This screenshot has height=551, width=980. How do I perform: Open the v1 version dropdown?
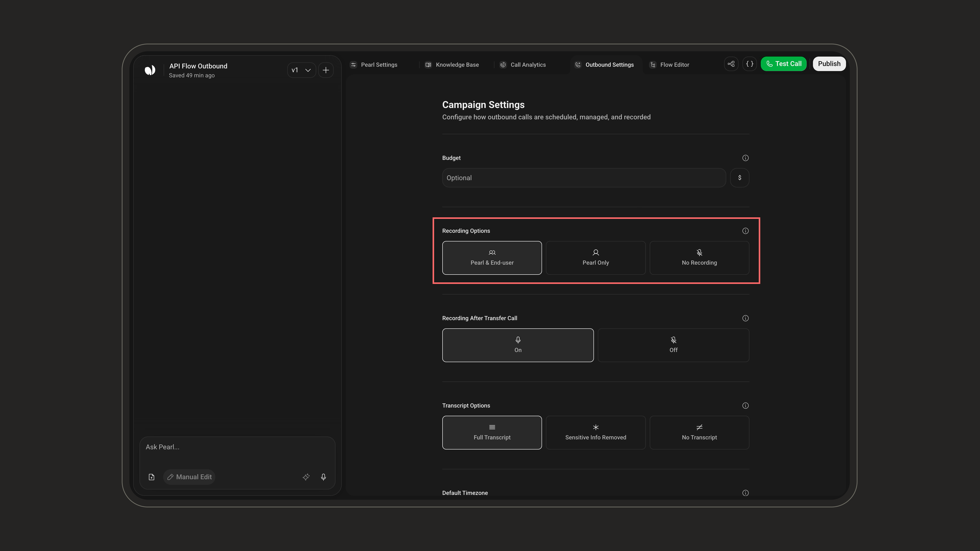(x=301, y=70)
